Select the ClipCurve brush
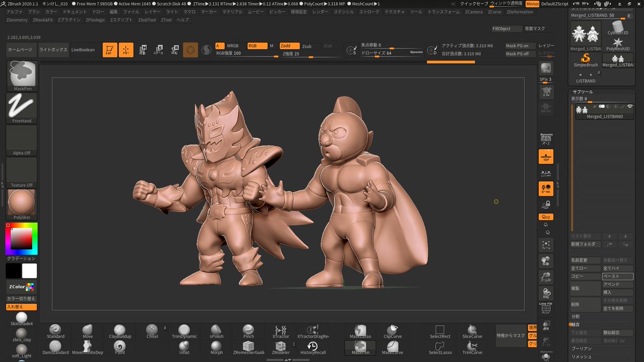Image resolution: width=644 pixels, height=362 pixels. point(392,331)
